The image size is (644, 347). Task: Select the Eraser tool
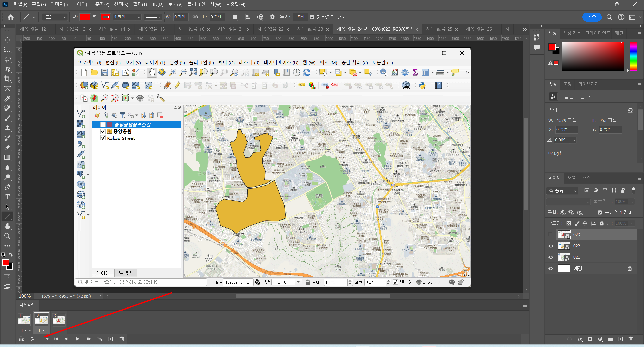pyautogui.click(x=7, y=148)
